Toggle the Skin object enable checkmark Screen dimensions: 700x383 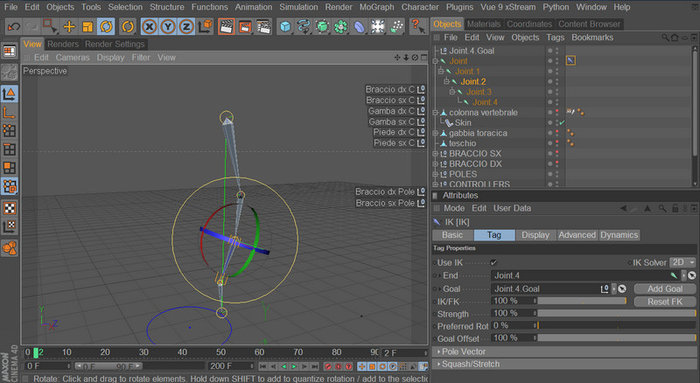[x=562, y=123]
